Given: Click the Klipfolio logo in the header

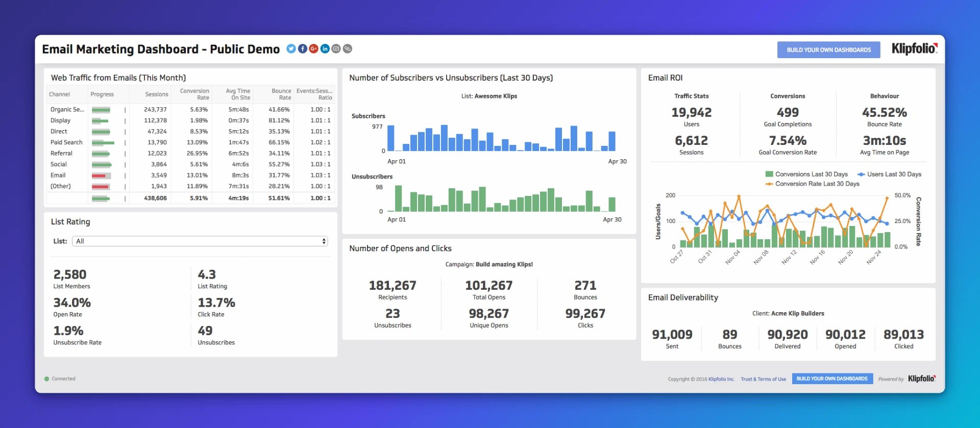Looking at the screenshot, I should (914, 49).
